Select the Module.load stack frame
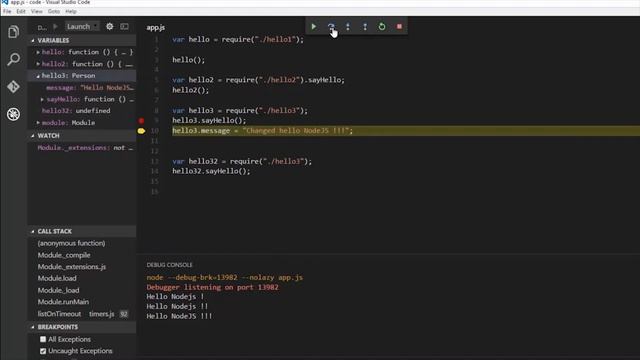This screenshot has height=360, width=640. [82, 278]
